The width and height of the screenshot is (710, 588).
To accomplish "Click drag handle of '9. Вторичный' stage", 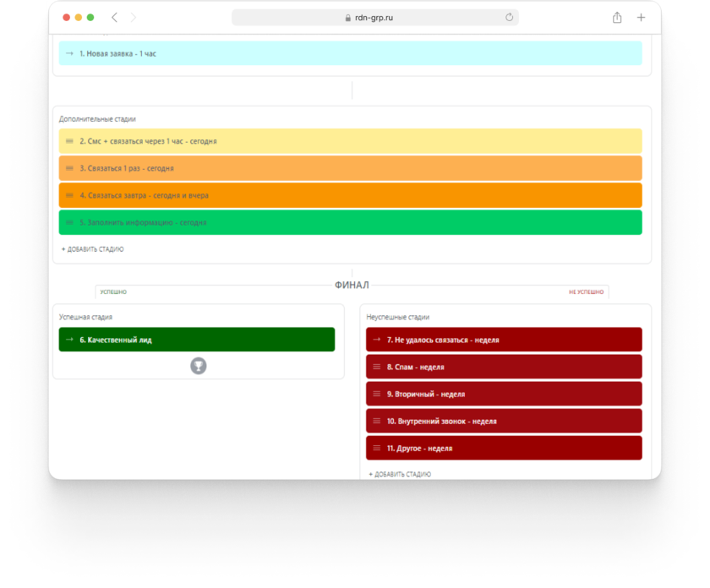I will pos(377,394).
